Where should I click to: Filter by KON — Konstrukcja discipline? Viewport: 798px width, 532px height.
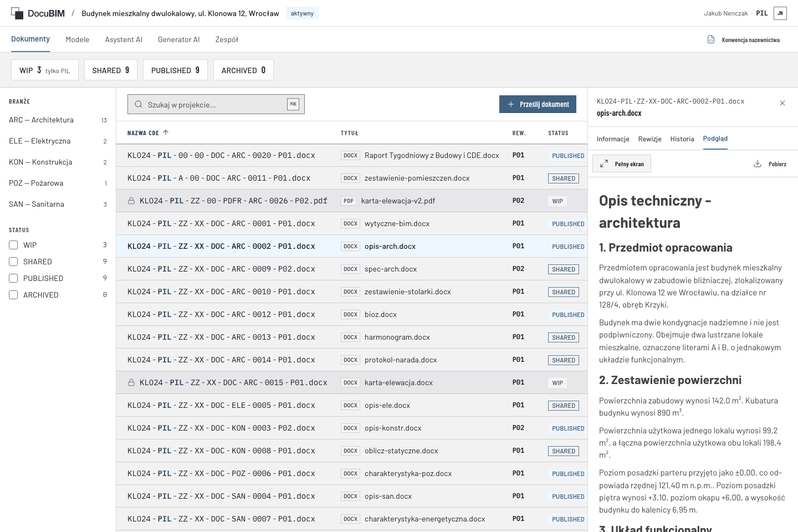tap(58, 162)
